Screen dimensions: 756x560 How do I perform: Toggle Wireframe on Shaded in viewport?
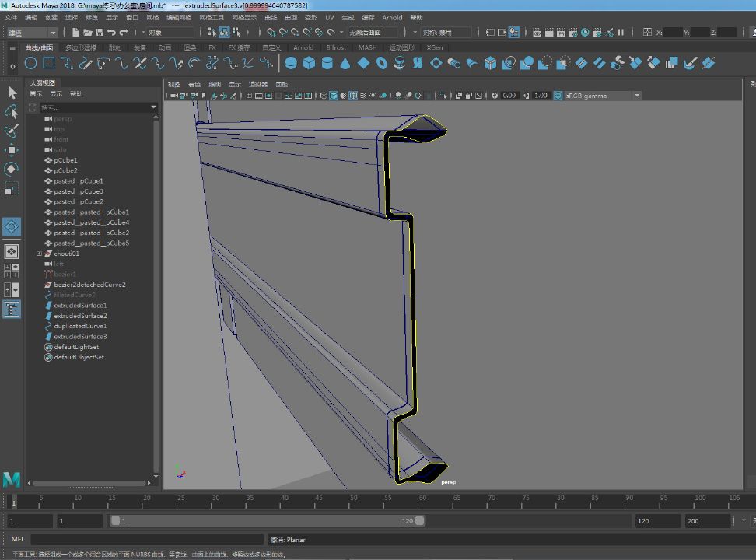point(353,96)
